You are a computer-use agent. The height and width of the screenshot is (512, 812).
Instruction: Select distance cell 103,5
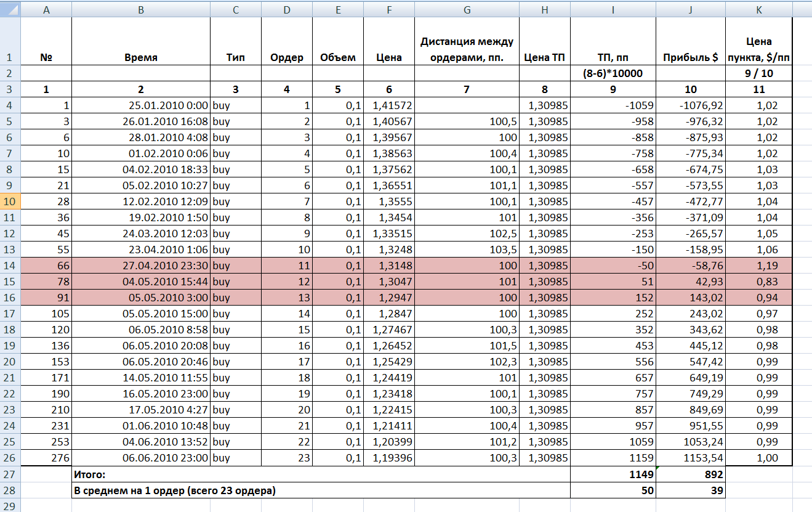(x=467, y=250)
